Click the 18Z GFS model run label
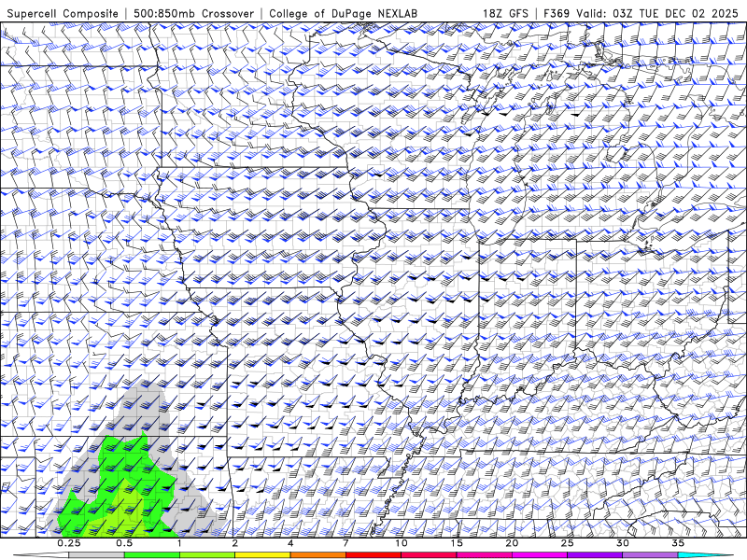Screen dimensions: 747x560 pos(505,13)
